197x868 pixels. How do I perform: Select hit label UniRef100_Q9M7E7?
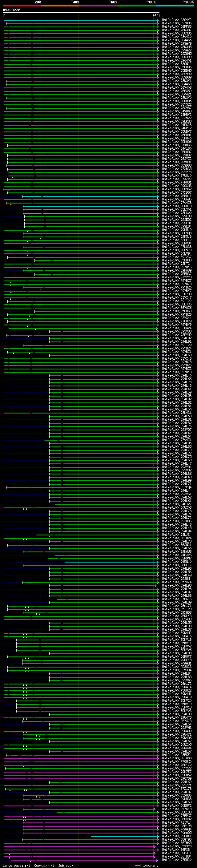click(177, 772)
